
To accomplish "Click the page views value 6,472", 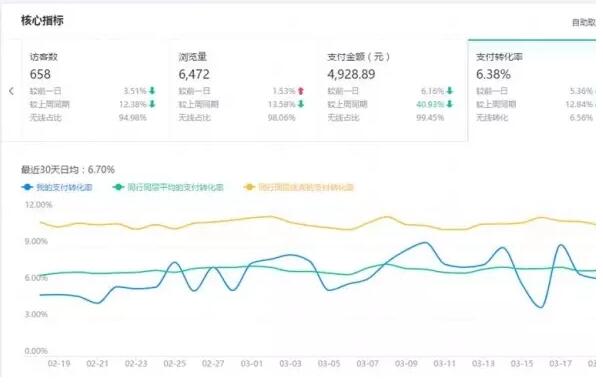I will coord(194,74).
